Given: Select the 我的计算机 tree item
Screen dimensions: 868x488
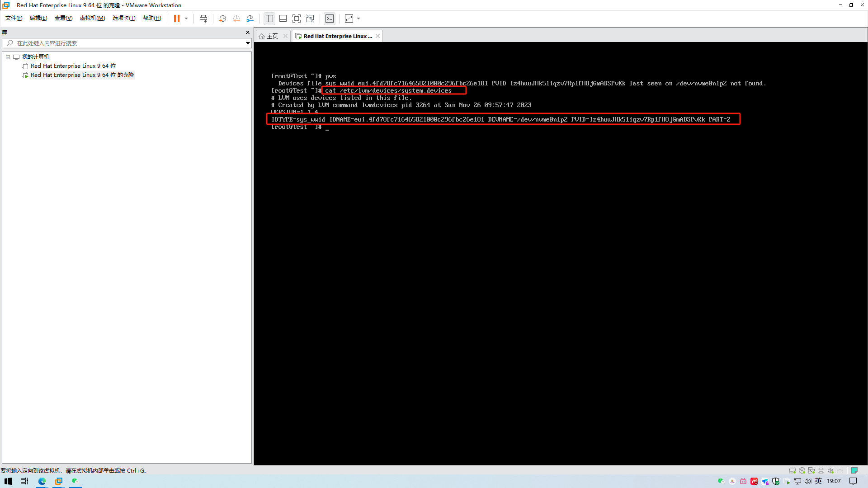Looking at the screenshot, I should [x=35, y=57].
